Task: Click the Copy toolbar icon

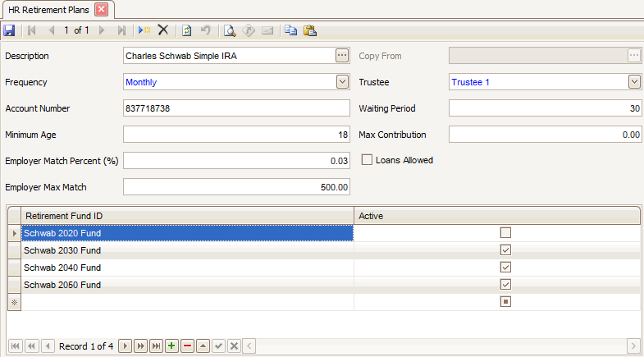Action: [290, 30]
